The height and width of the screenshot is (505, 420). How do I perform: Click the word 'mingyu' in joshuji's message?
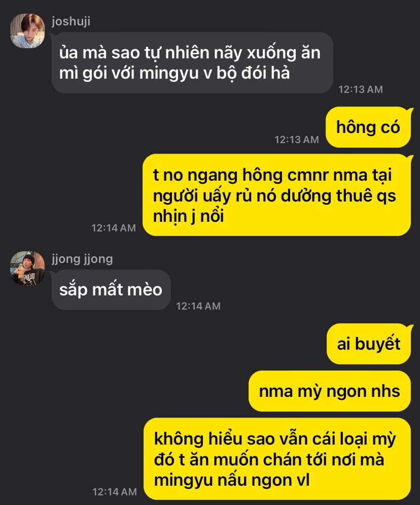tap(169, 73)
